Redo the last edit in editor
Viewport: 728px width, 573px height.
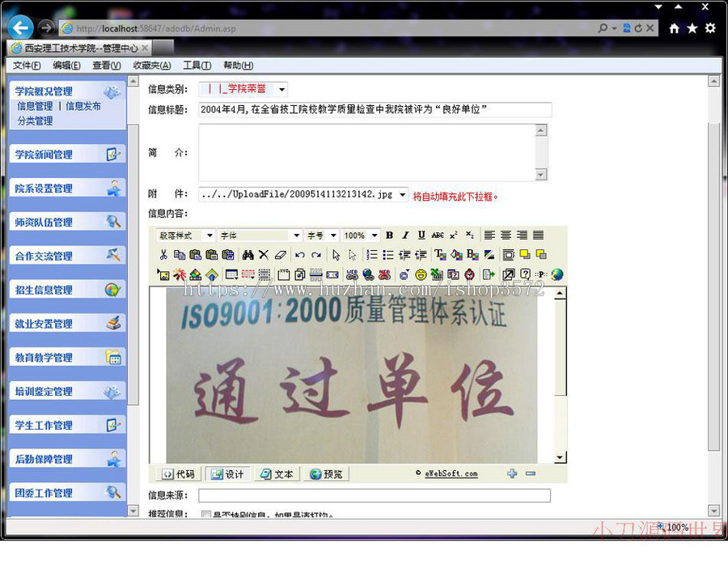point(316,255)
